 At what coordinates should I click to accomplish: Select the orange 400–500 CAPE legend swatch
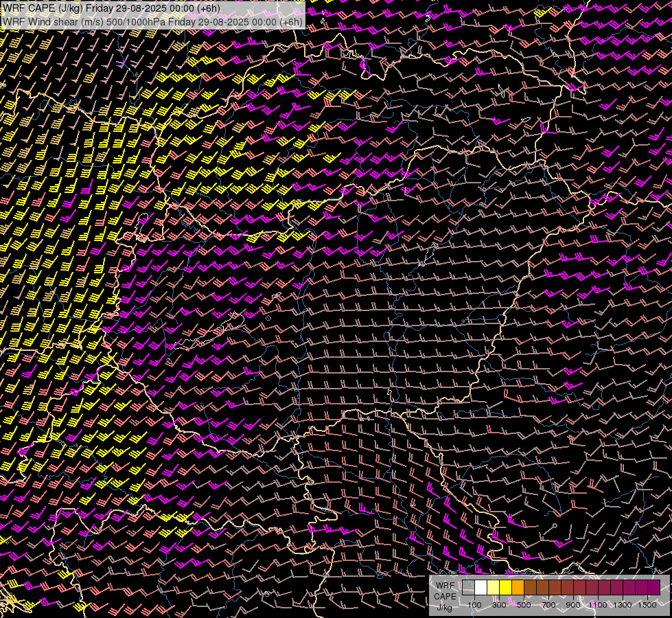518,587
